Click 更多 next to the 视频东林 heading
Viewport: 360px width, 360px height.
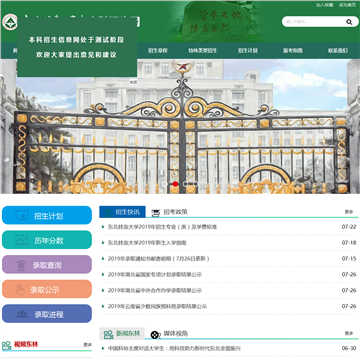point(87,345)
